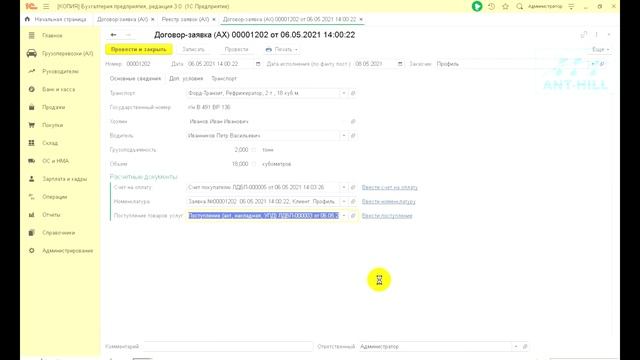Screen dimensions: 640x360
Task: Open the history clock icon
Action: pos(491,7)
